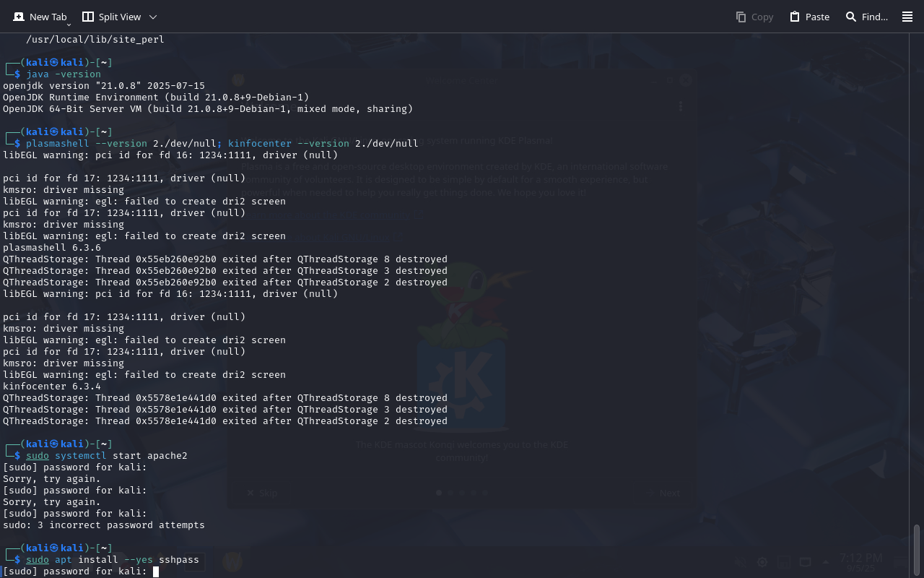The width and height of the screenshot is (924, 578).
Task: Click the 'plasmashell 6.3.6' version output
Action: 52,248
